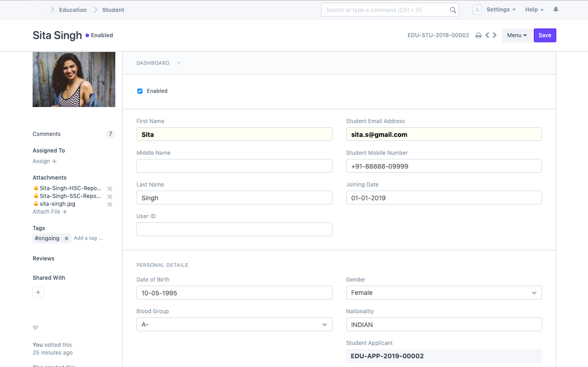Open the notifications bell
This screenshot has height=367, width=588.
[556, 10]
